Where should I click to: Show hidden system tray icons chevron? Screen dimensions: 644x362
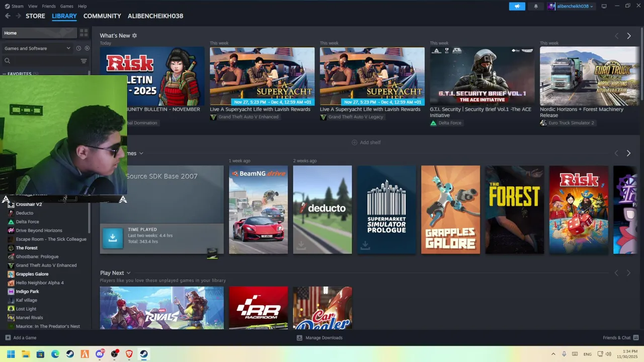click(553, 354)
